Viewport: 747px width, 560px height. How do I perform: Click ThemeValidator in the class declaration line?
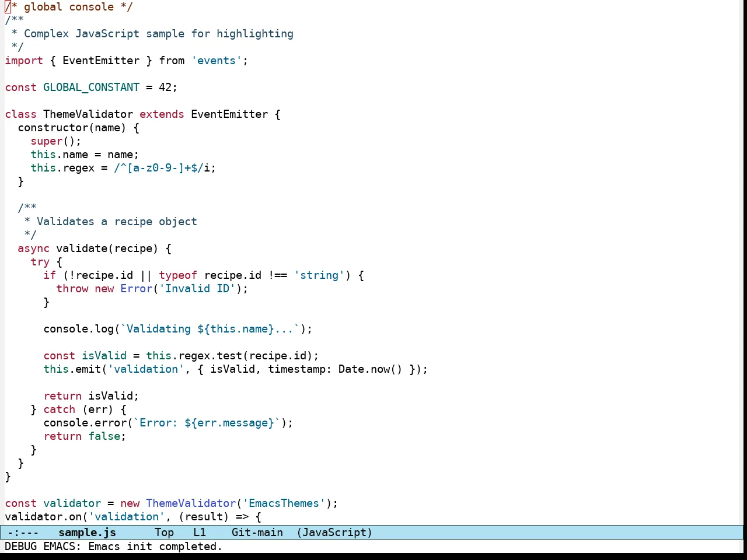[88, 114]
